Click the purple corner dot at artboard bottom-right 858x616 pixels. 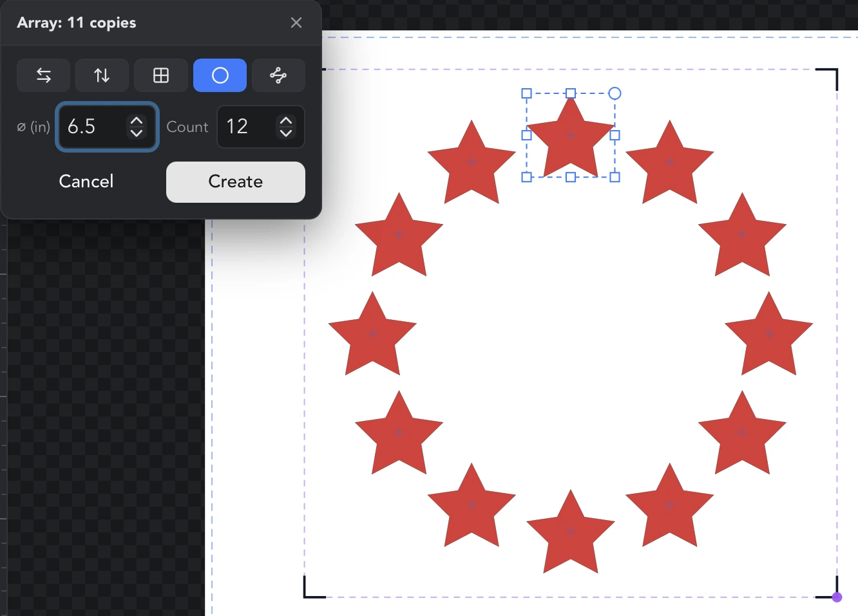click(837, 597)
